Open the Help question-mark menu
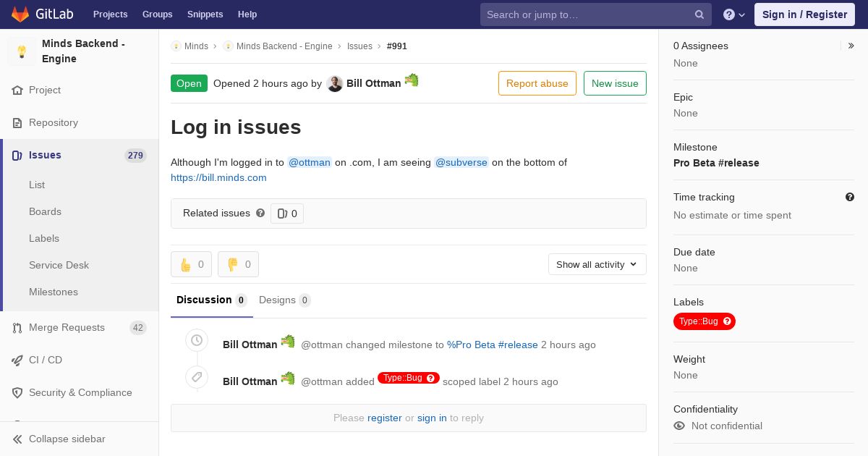This screenshot has width=868, height=456. point(734,14)
